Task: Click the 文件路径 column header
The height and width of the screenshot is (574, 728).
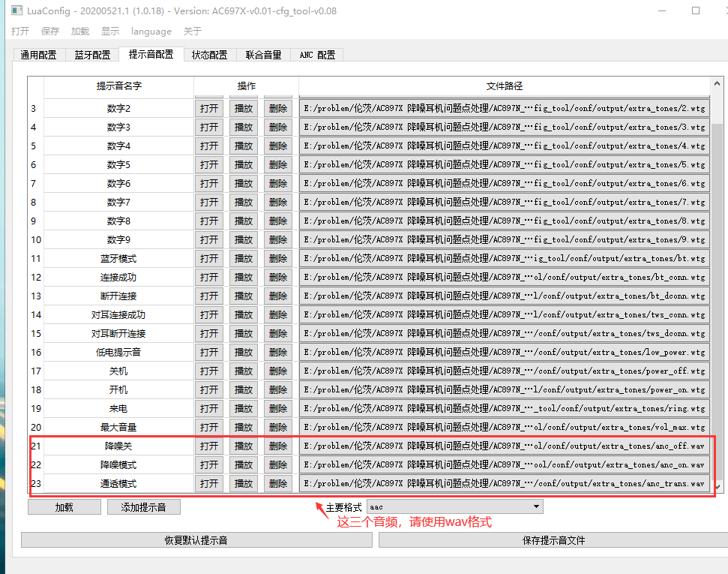Action: [x=505, y=86]
